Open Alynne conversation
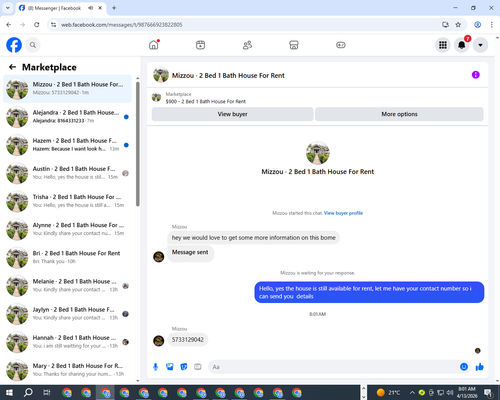Image resolution: width=500 pixels, height=400 pixels. [x=67, y=229]
